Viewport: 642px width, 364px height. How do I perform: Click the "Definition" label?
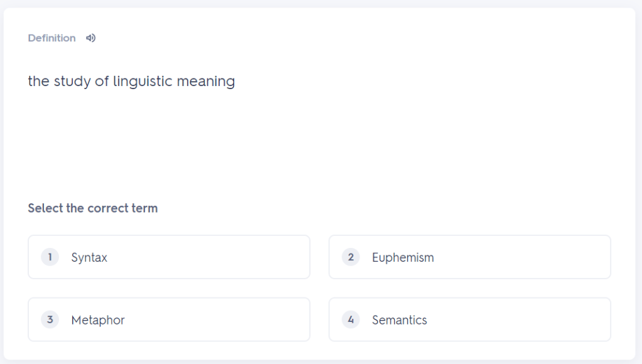[51, 38]
